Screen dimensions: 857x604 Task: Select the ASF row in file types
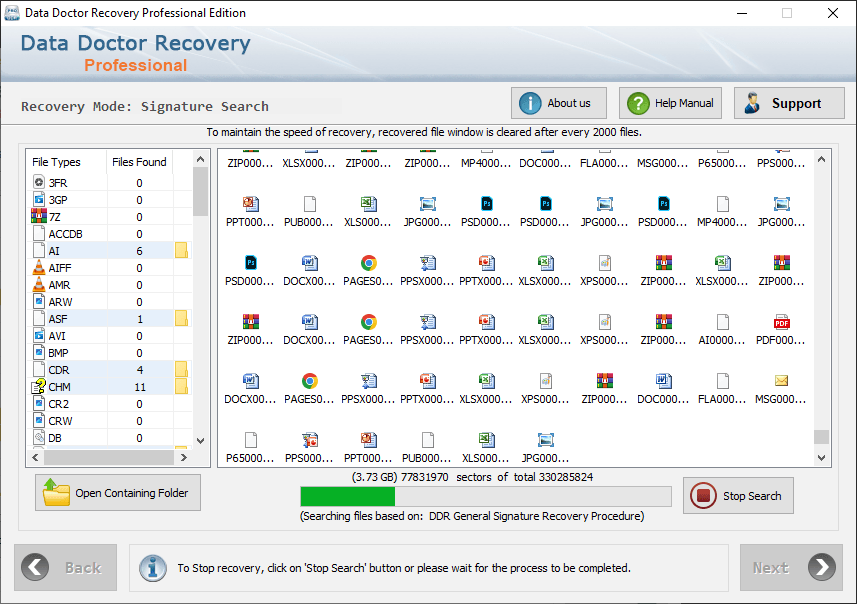tap(109, 318)
